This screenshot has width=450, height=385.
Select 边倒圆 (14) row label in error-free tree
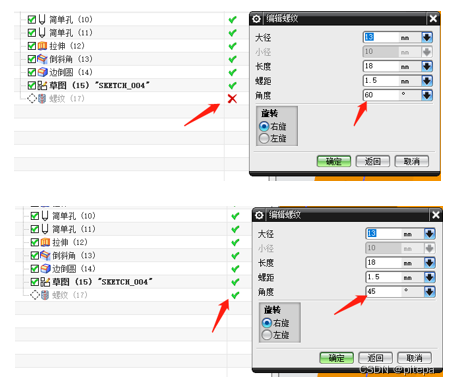tap(74, 269)
